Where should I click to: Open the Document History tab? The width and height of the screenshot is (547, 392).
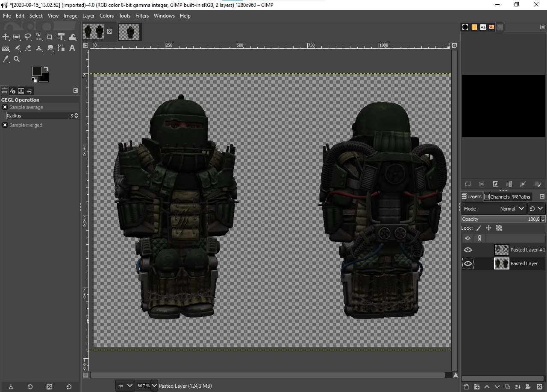point(491,27)
